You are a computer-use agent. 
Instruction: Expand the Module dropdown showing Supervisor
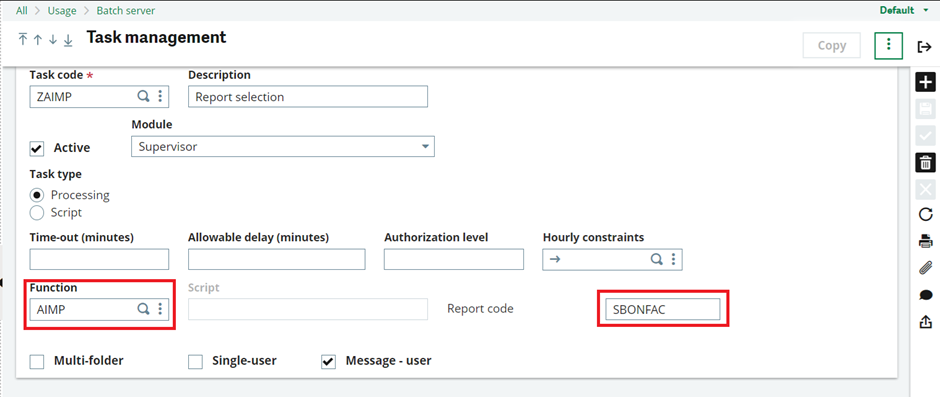(x=282, y=146)
